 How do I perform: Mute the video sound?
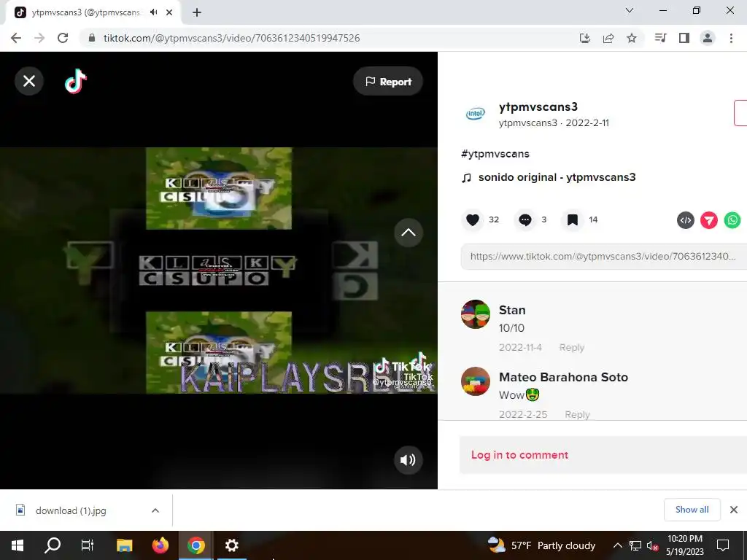pyautogui.click(x=409, y=459)
